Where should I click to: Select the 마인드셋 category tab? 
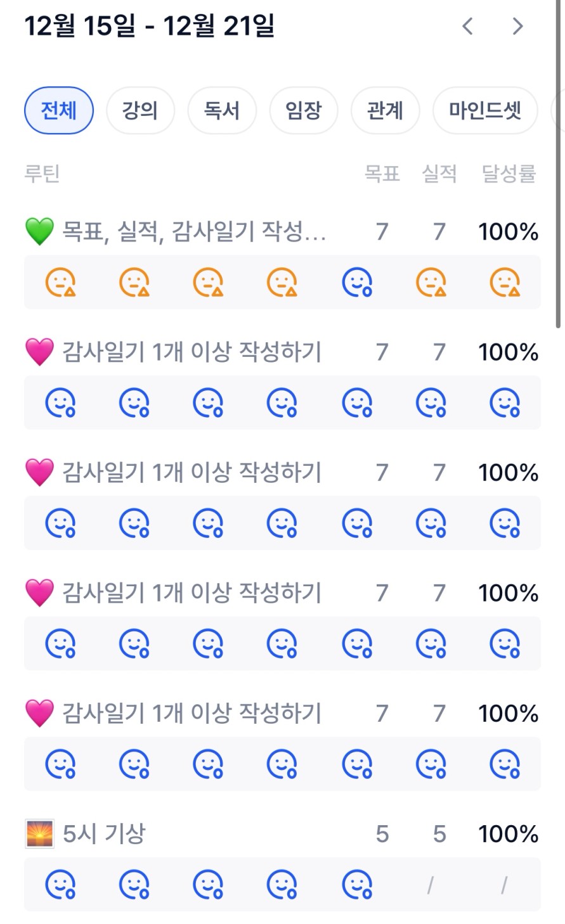pos(485,110)
